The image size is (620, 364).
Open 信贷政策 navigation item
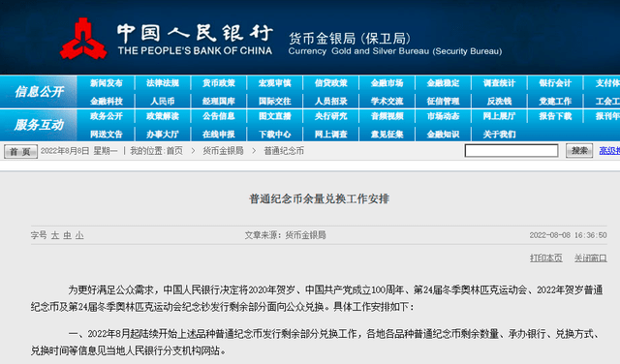point(331,83)
